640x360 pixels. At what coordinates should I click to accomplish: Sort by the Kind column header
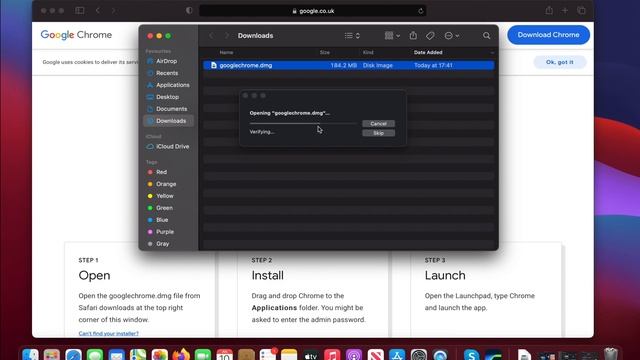[x=368, y=53]
